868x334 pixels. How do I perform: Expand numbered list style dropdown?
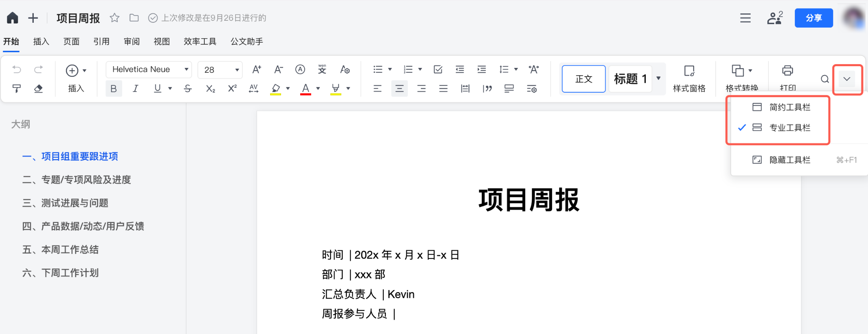(x=420, y=69)
